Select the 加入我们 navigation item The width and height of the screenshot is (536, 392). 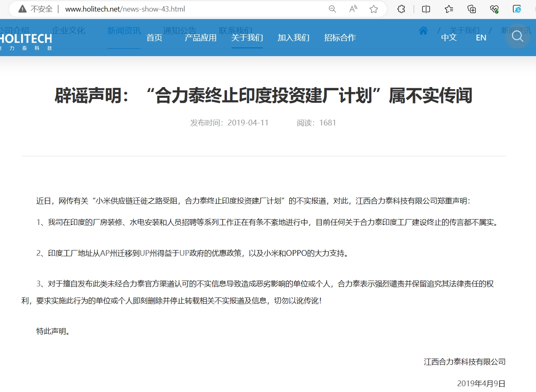point(293,38)
